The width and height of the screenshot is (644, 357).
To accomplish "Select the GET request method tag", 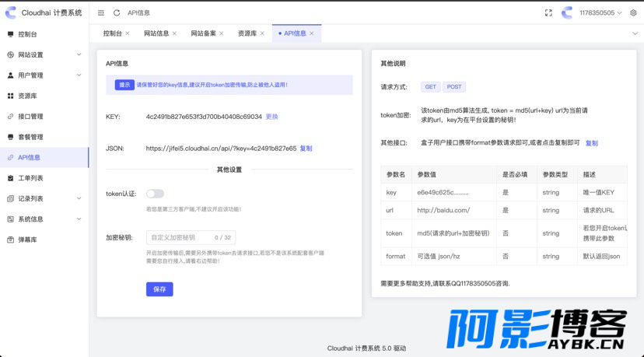I will [430, 86].
